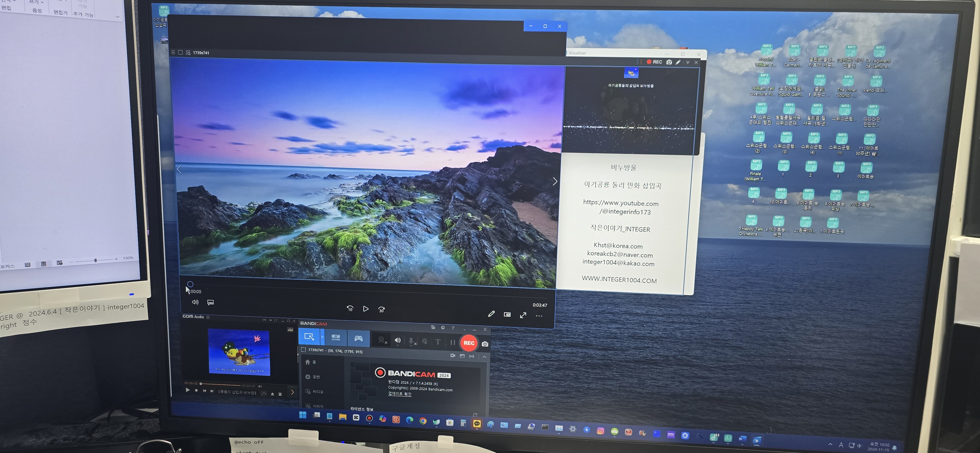Select Bandicam game recording mode
This screenshot has height=453, width=980.
(x=358, y=338)
